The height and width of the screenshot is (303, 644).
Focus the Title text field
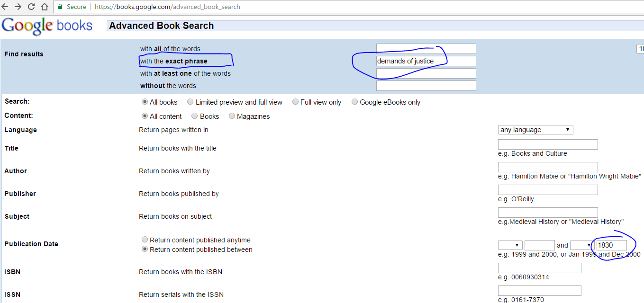pyautogui.click(x=548, y=144)
